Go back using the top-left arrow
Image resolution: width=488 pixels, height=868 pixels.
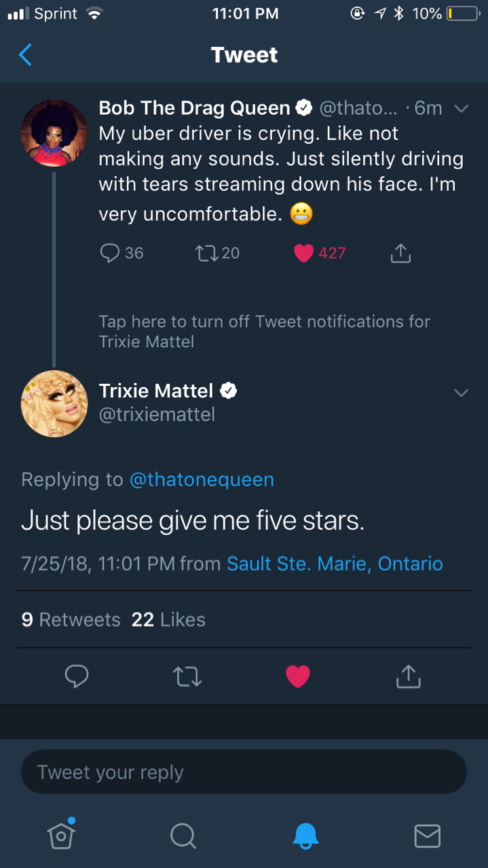pyautogui.click(x=25, y=54)
